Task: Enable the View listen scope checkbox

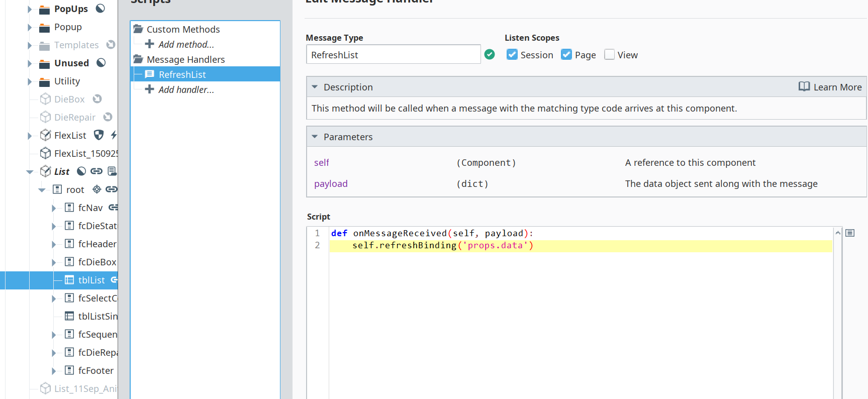Action: [610, 55]
